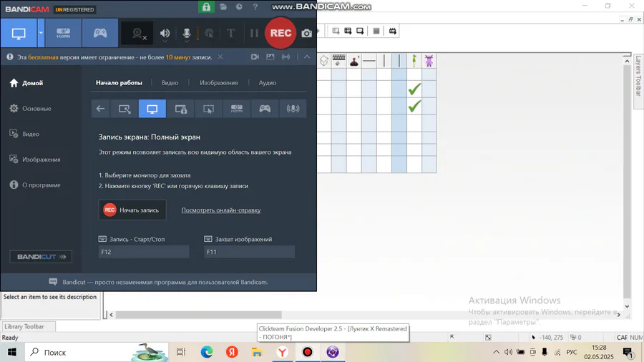Toggle webcam overlay in Bandicam
The image size is (644, 362).
[x=138, y=34]
